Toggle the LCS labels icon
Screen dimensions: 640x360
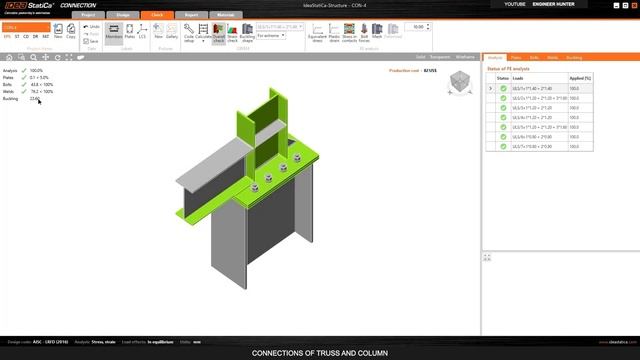pos(142,31)
